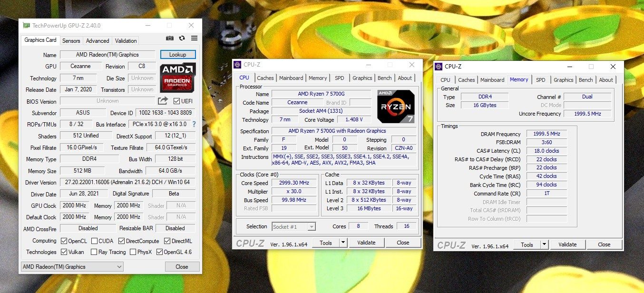Screen dimensions: 644x293
Task: Toggle the OpenCL checkbox
Action: (x=64, y=241)
